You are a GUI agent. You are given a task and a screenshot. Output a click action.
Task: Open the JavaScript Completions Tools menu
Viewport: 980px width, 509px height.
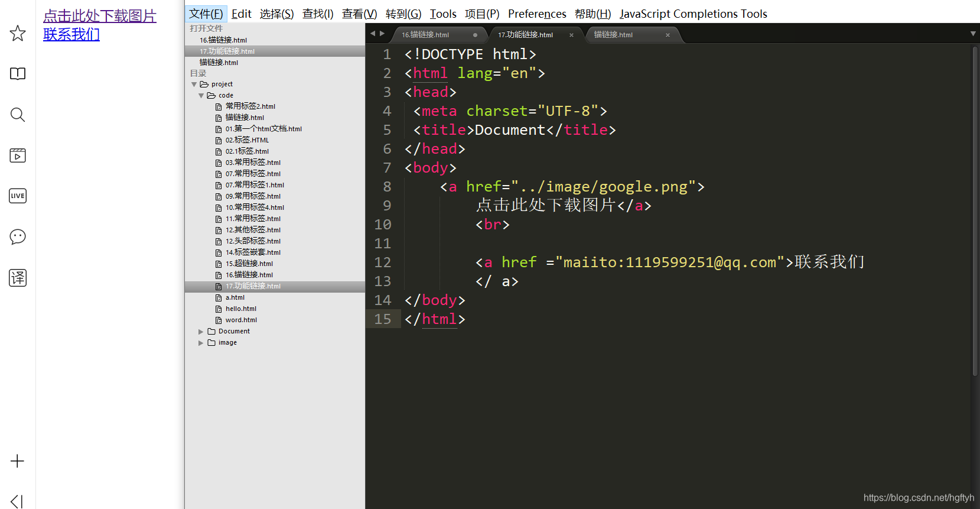pyautogui.click(x=693, y=14)
